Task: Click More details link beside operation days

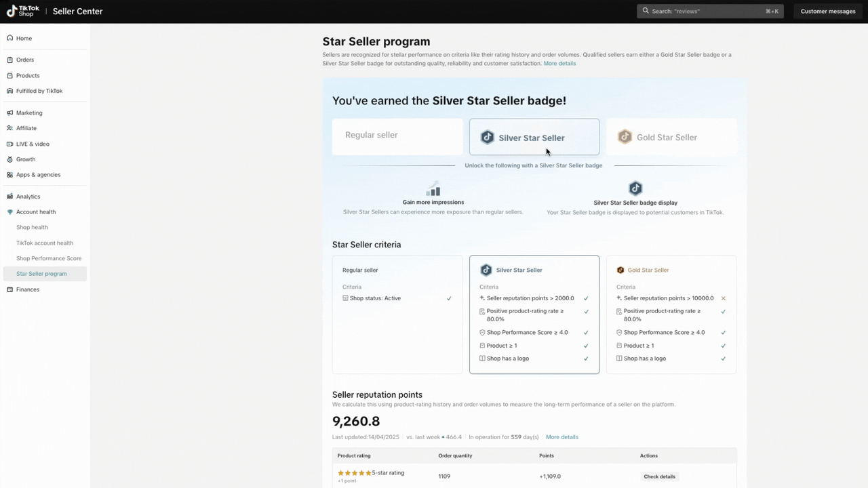Action: click(x=561, y=437)
